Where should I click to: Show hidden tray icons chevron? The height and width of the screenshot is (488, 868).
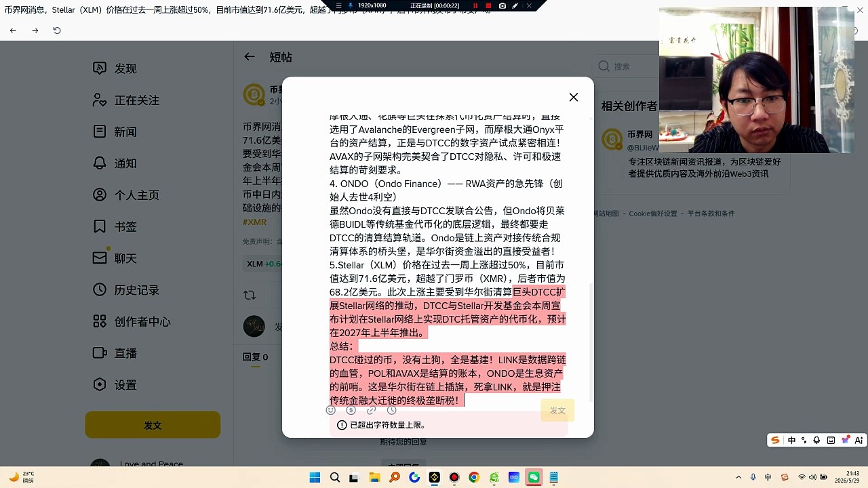(x=739, y=478)
